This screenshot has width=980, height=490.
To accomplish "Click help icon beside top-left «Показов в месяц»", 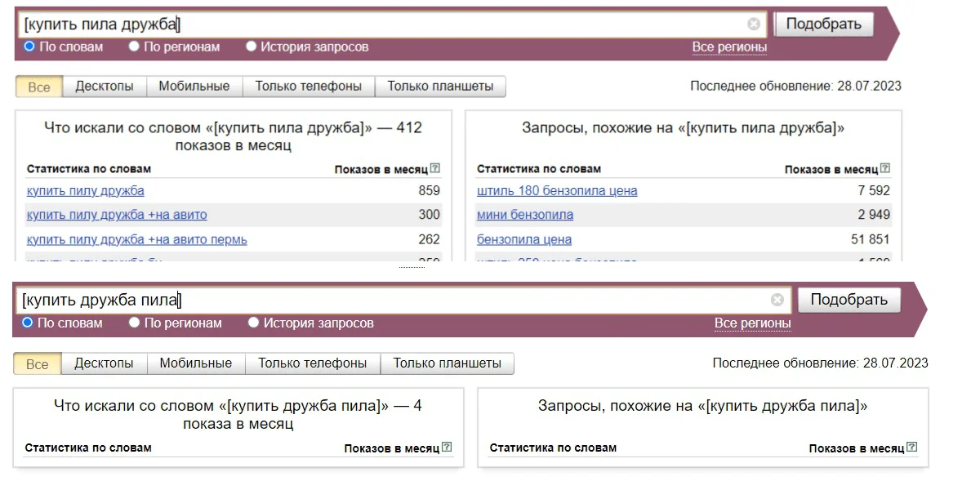I will (435, 169).
